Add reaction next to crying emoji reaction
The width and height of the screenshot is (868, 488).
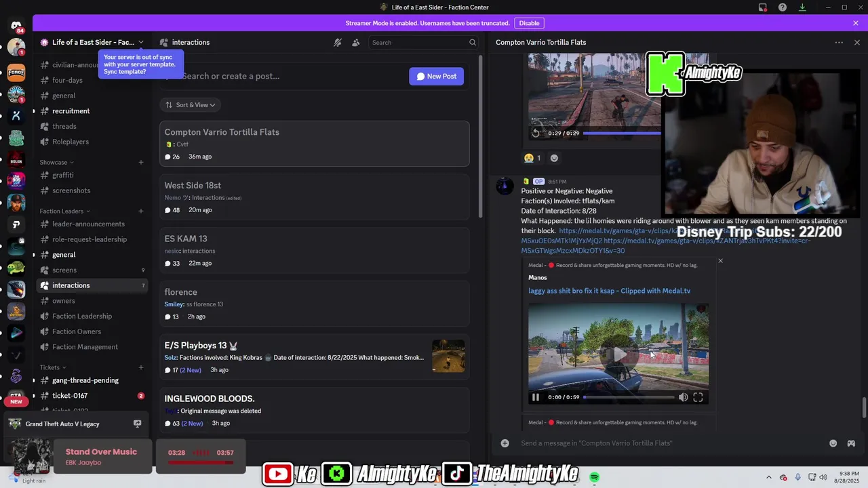coord(554,158)
